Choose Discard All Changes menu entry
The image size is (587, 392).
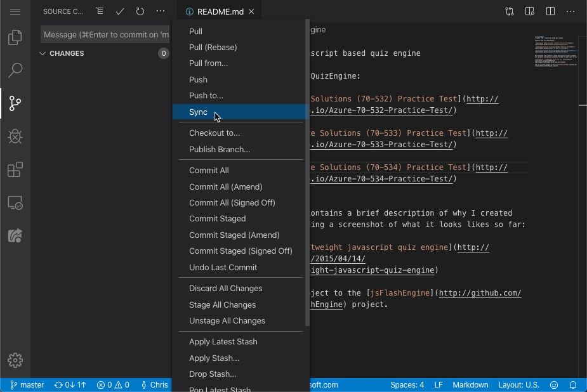(241, 289)
